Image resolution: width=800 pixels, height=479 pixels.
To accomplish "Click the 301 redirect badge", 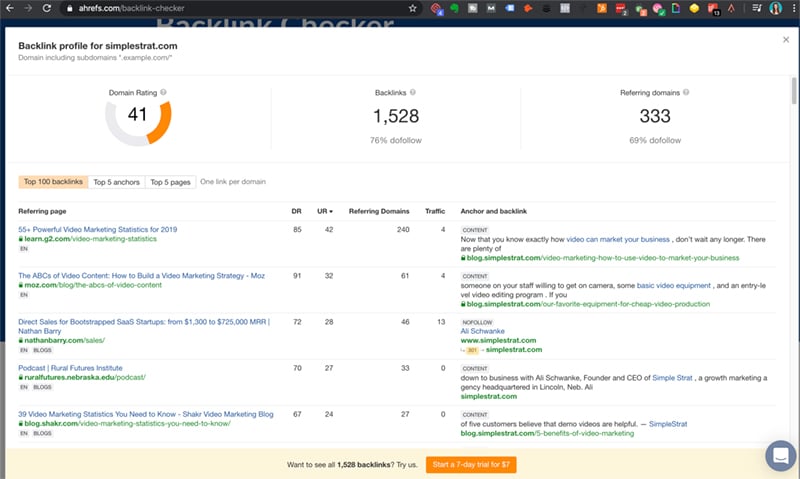I will tap(472, 350).
